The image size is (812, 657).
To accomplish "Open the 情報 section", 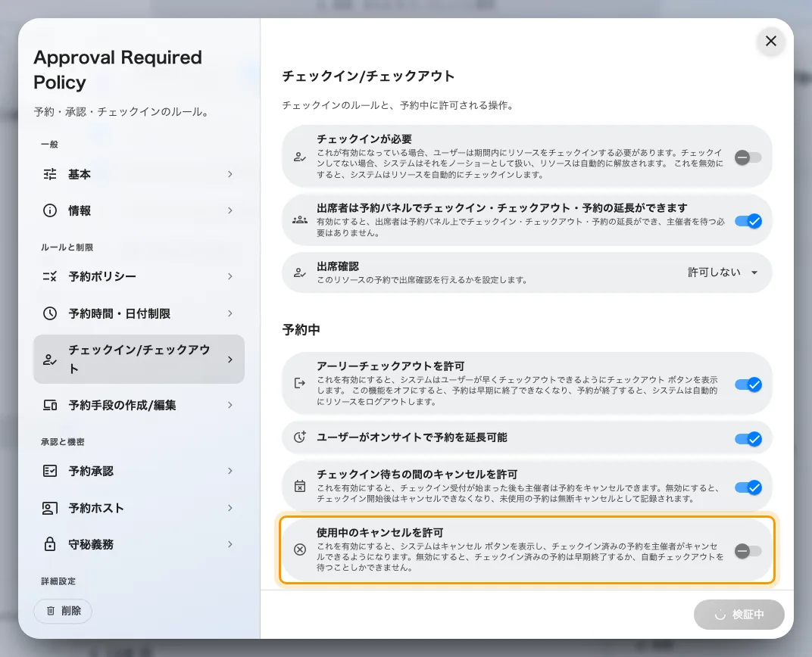I will pyautogui.click(x=139, y=210).
